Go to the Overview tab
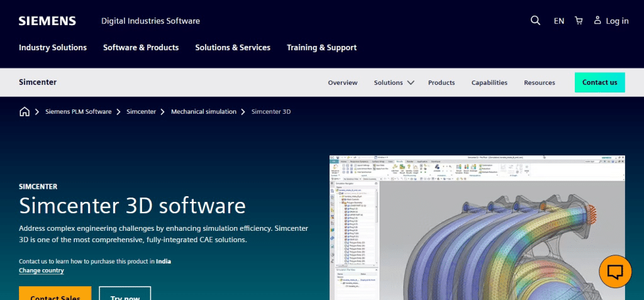The height and width of the screenshot is (300, 644). point(343,82)
